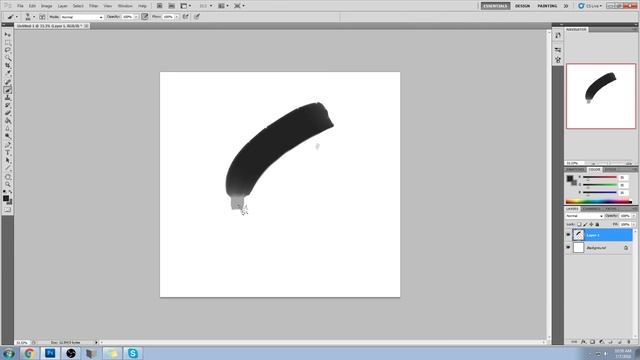Toggle lock transparent pixels
The image size is (640, 360).
[579, 224]
